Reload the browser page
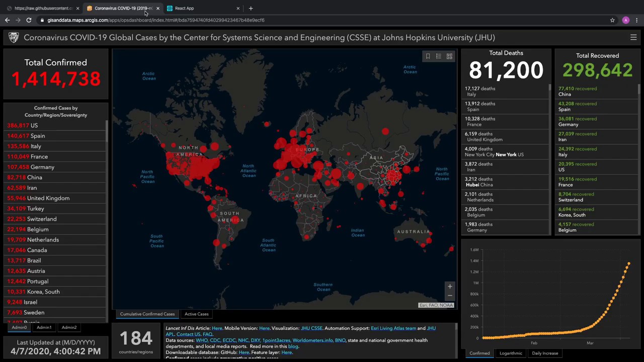The image size is (644, 362). click(29, 20)
